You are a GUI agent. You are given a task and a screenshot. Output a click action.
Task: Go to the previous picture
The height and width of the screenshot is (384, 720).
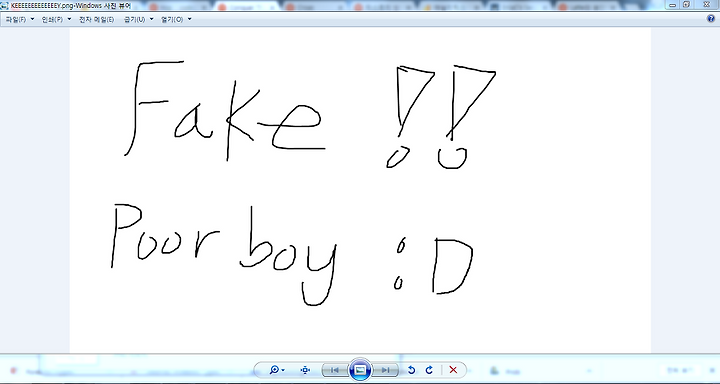(x=335, y=370)
